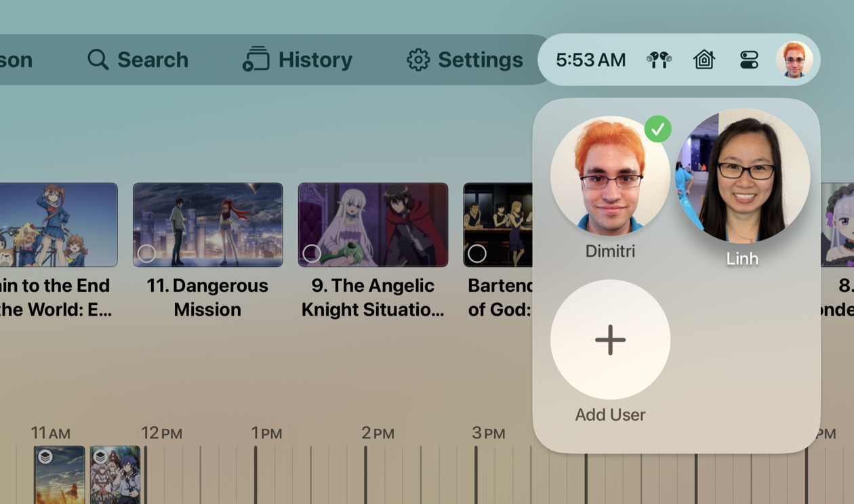Click the Settings gear icon

tap(418, 60)
